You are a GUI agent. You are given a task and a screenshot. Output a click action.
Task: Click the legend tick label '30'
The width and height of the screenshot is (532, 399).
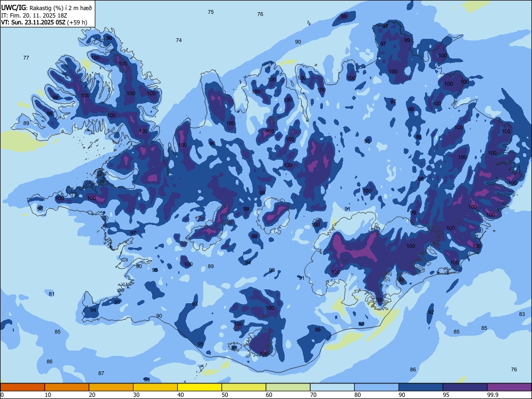(136, 395)
